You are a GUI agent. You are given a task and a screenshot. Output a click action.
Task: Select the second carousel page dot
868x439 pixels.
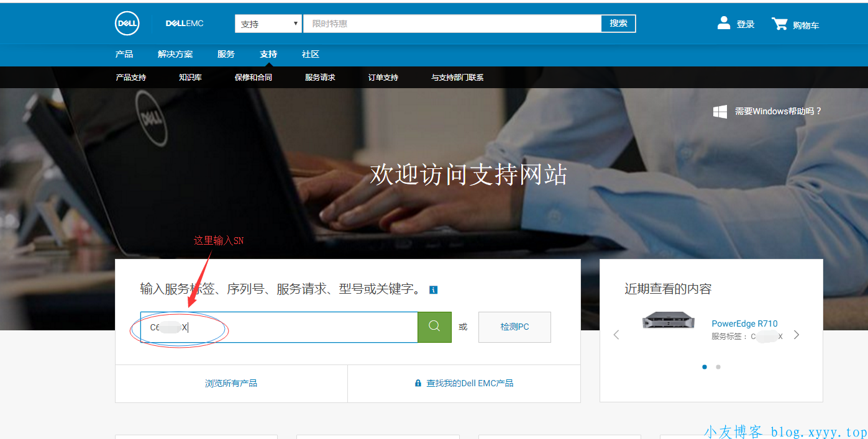(x=718, y=367)
